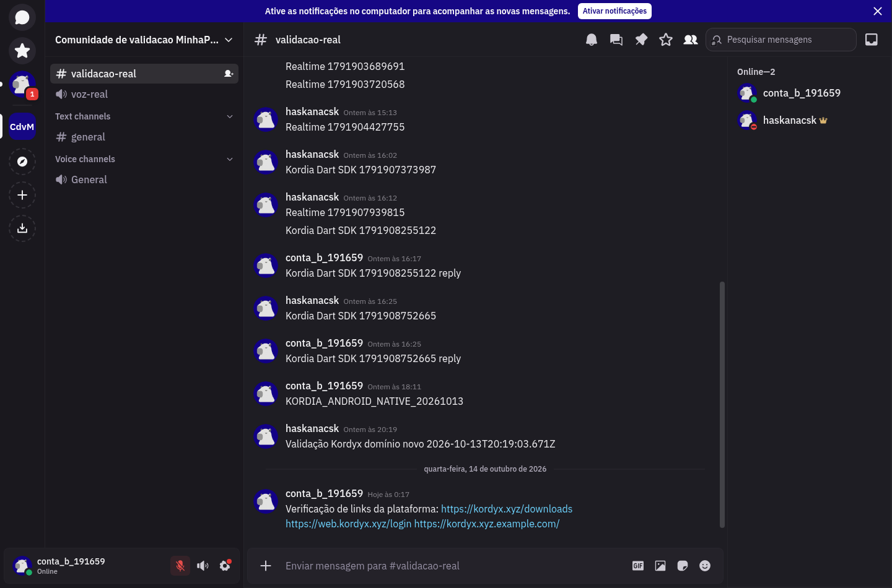Focus the Enviar mensagem para #validacao-real input
892x588 pixels.
pyautogui.click(x=453, y=566)
